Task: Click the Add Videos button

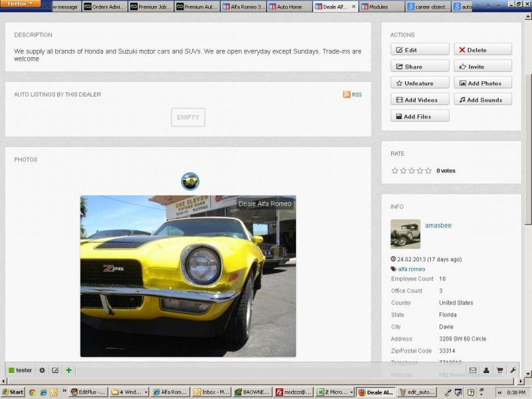Action: pyautogui.click(x=420, y=99)
